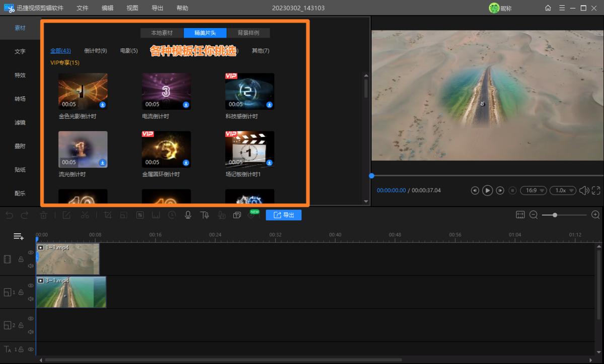Viewport: 604px width, 364px height.
Task: Enter fullscreen preview mode
Action: pyautogui.click(x=596, y=190)
